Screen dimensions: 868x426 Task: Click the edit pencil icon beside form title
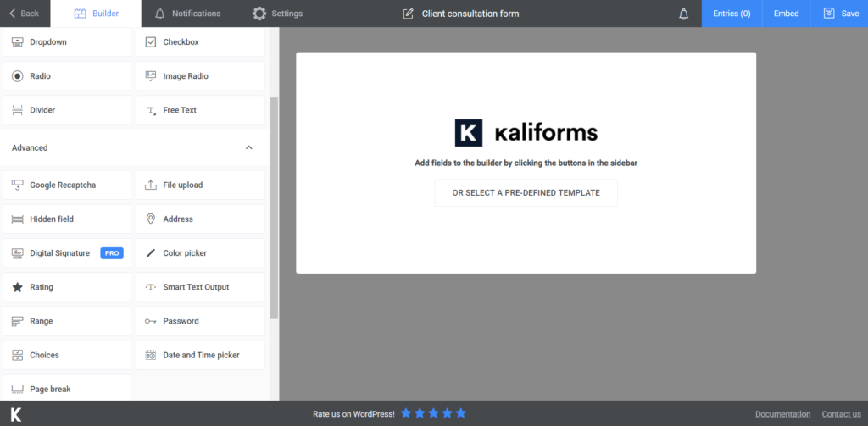(x=408, y=14)
